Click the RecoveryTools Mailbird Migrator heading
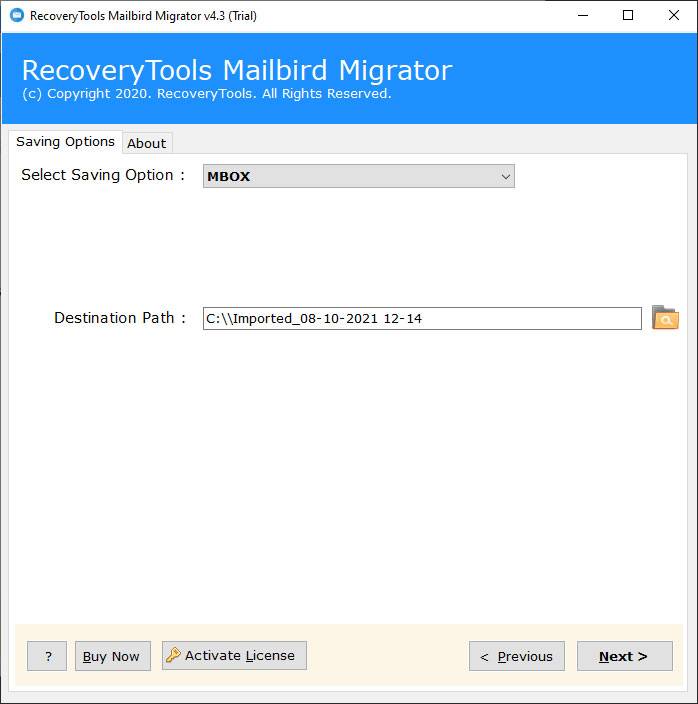Image resolution: width=698 pixels, height=704 pixels. 237,70
